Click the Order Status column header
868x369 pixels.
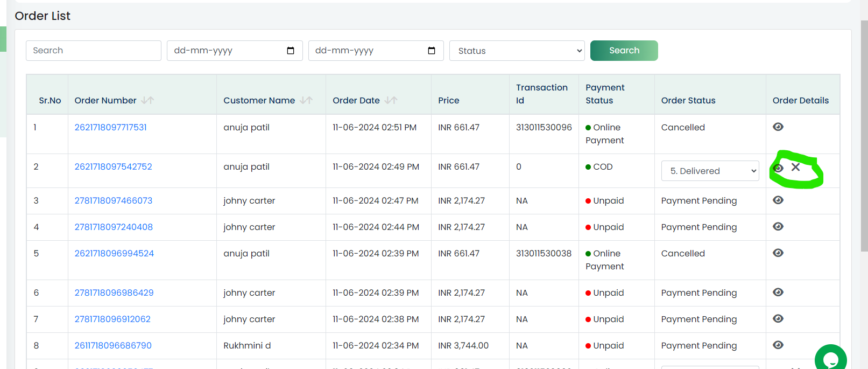click(x=688, y=100)
